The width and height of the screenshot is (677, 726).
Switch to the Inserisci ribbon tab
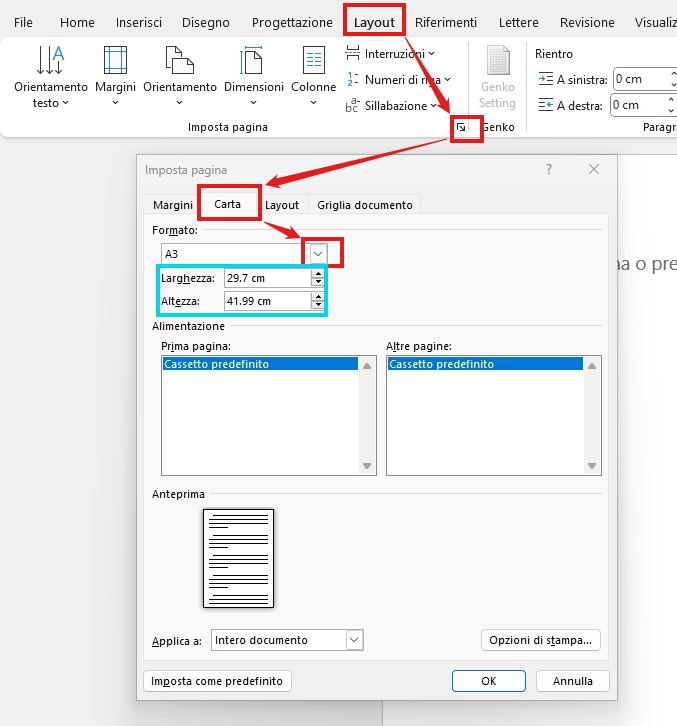[x=139, y=22]
